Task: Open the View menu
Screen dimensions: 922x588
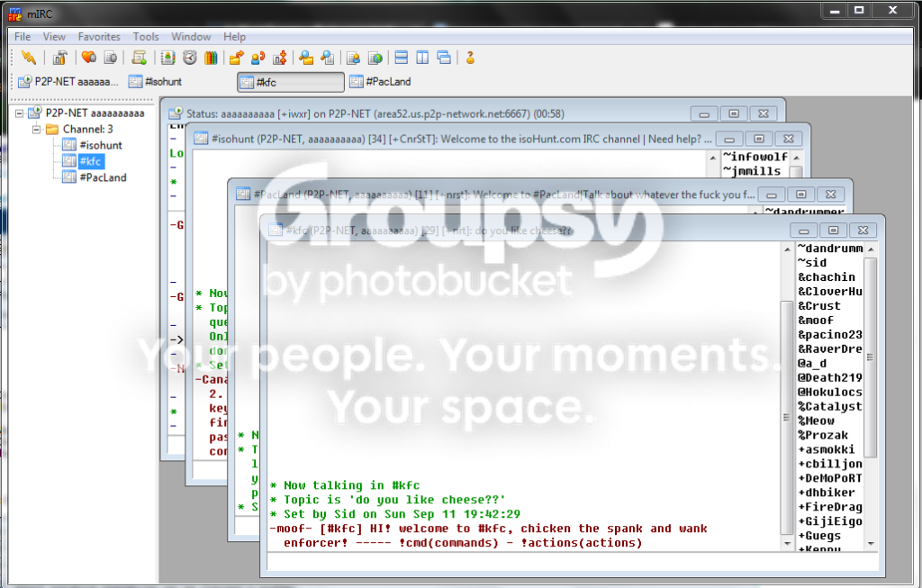Action: coord(54,36)
